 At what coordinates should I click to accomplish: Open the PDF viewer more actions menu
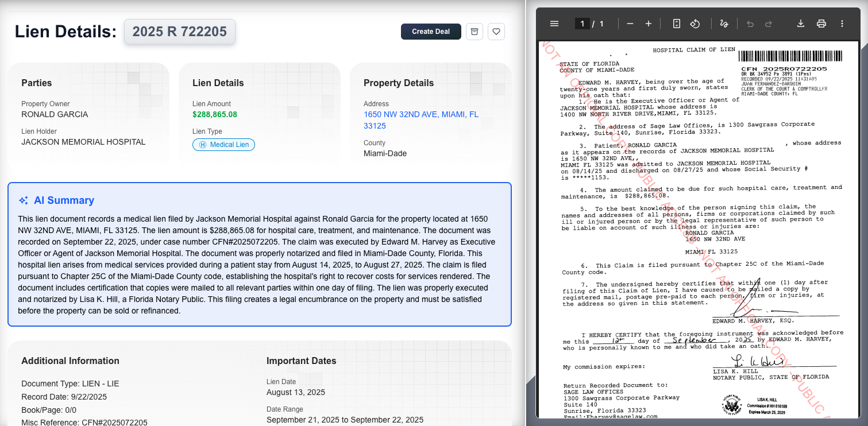click(842, 24)
